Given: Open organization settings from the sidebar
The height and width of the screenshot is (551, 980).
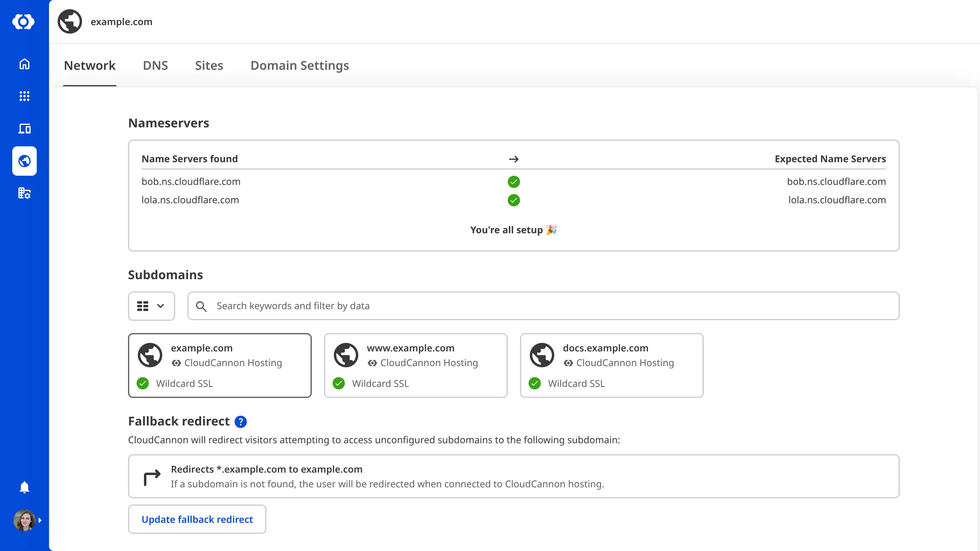Looking at the screenshot, I should click(x=24, y=193).
